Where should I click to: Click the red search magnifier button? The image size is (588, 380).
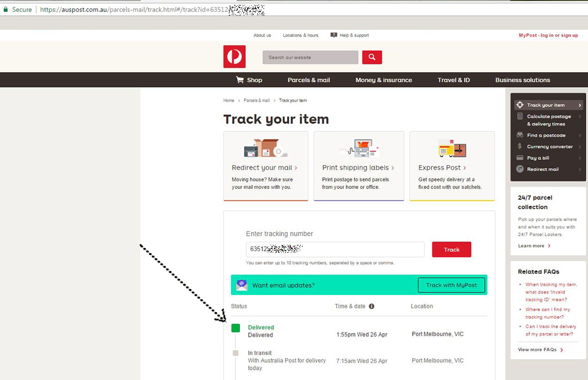tap(372, 57)
